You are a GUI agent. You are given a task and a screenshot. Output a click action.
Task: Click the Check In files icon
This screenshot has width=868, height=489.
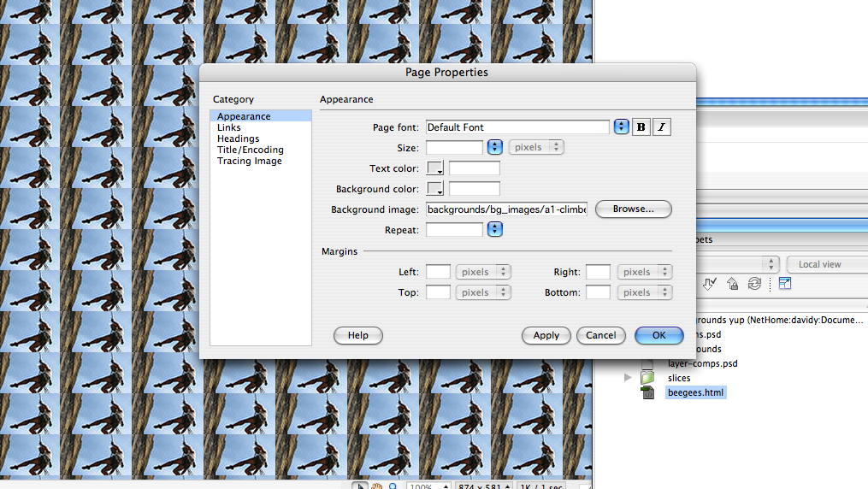(x=732, y=284)
